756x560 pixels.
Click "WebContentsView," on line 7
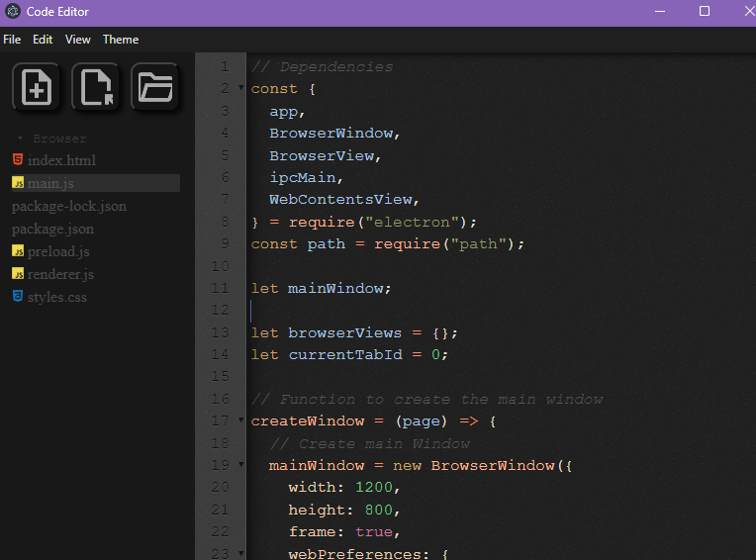coord(344,200)
